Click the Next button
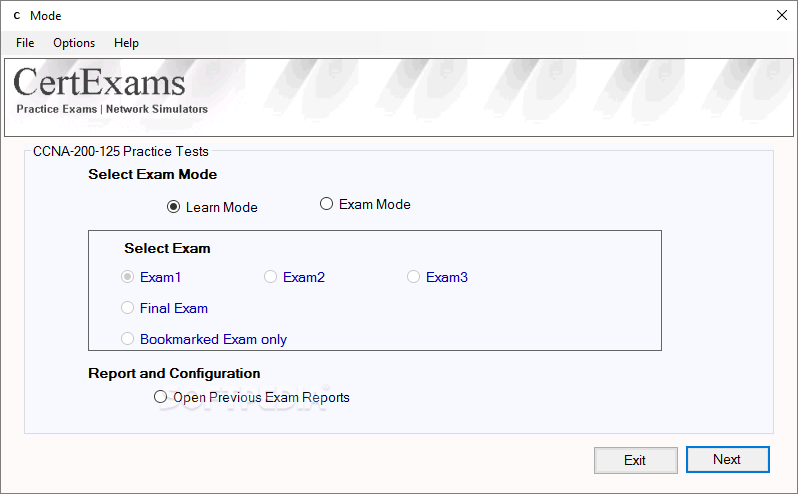 click(727, 459)
